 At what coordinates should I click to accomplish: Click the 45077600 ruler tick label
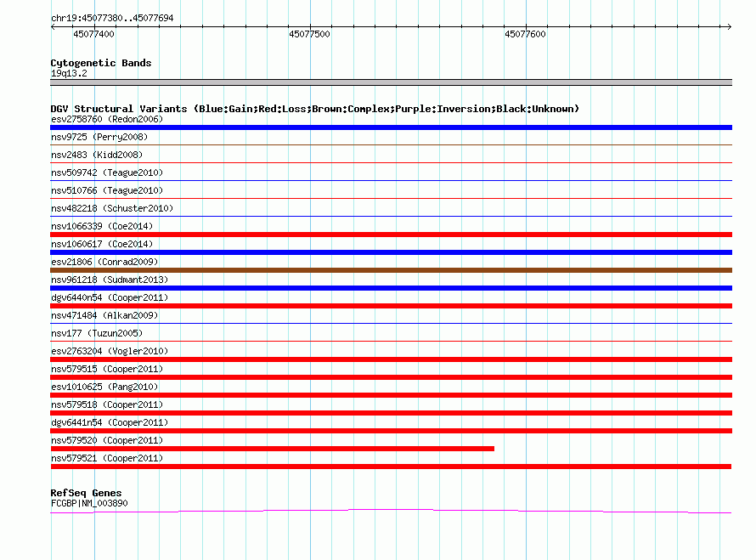525,34
